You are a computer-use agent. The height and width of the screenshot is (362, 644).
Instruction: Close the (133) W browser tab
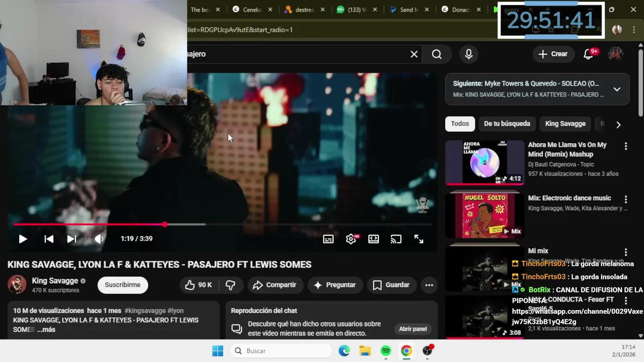tap(375, 10)
